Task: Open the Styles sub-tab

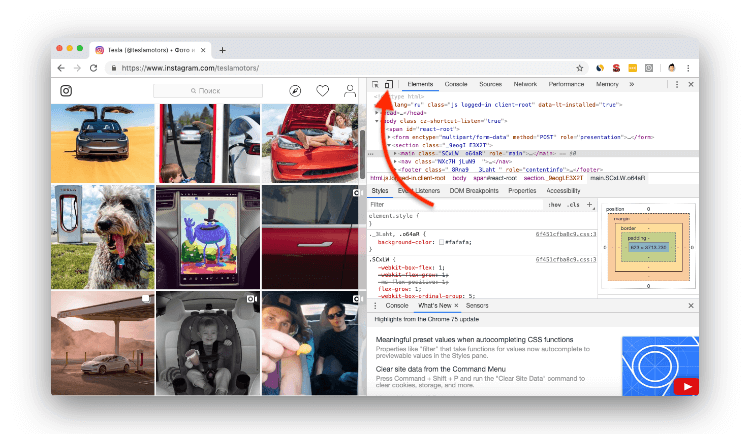Action: [380, 190]
